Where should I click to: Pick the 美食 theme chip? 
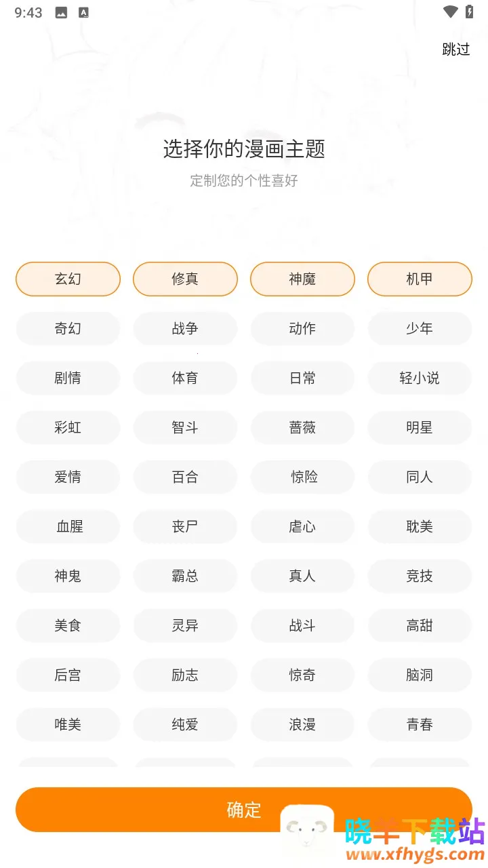pos(68,625)
